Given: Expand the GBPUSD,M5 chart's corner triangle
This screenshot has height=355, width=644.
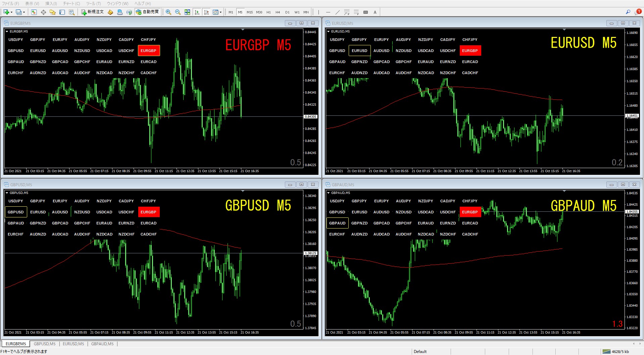Looking at the screenshot, I should click(7, 193).
